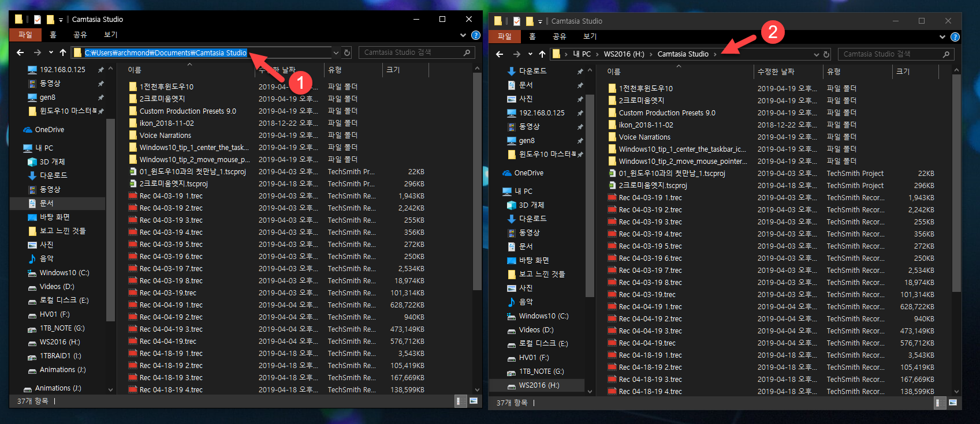Viewport: 980px width, 424px height.
Task: Open Help icon in left window ribbon
Action: [476, 35]
